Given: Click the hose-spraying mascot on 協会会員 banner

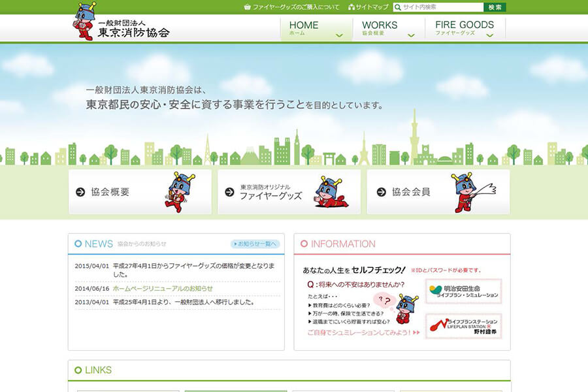Looking at the screenshot, I should [x=473, y=192].
